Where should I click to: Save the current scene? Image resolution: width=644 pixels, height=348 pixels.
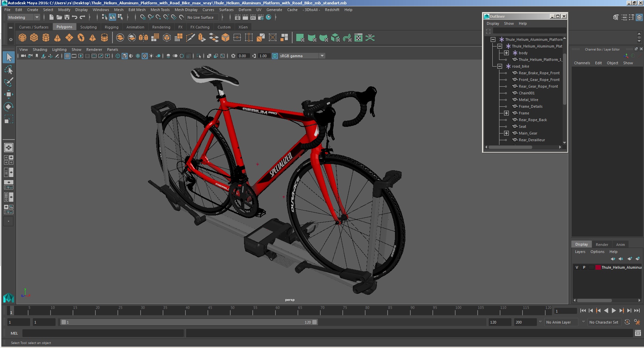pos(67,17)
